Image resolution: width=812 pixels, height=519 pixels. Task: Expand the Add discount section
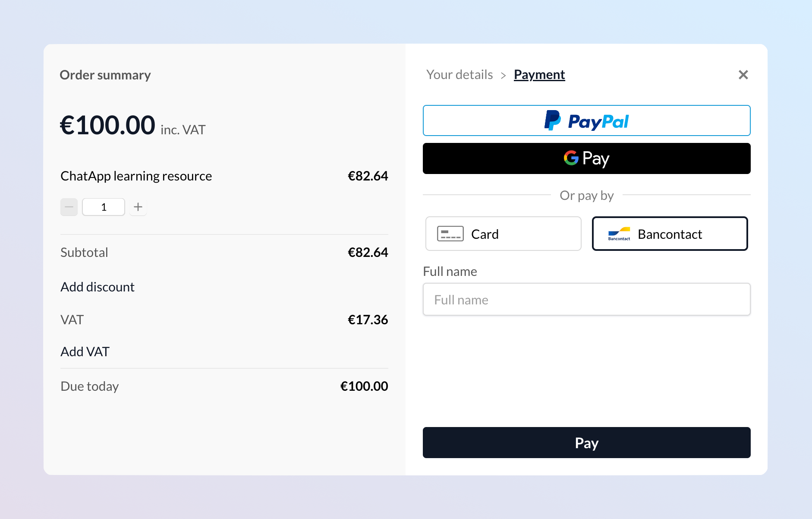(x=97, y=287)
